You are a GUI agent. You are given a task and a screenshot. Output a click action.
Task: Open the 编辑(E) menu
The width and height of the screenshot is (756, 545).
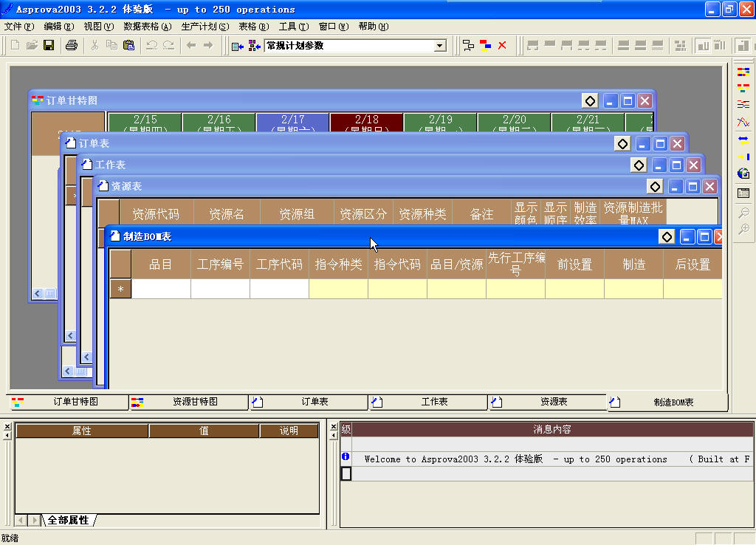(59, 27)
